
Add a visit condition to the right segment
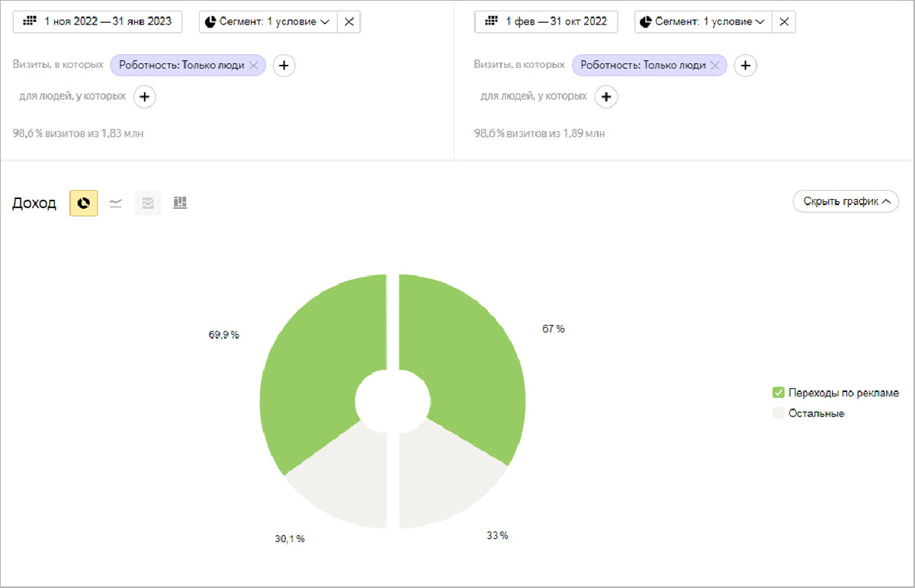(746, 66)
